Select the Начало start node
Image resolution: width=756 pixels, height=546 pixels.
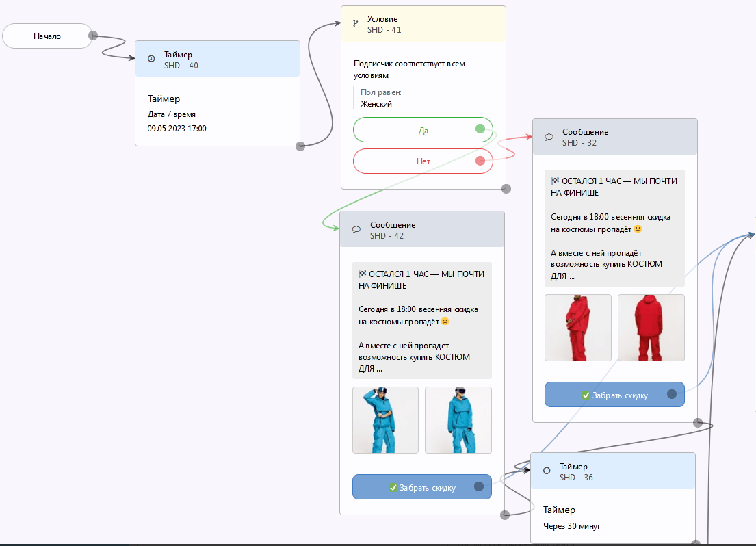47,36
